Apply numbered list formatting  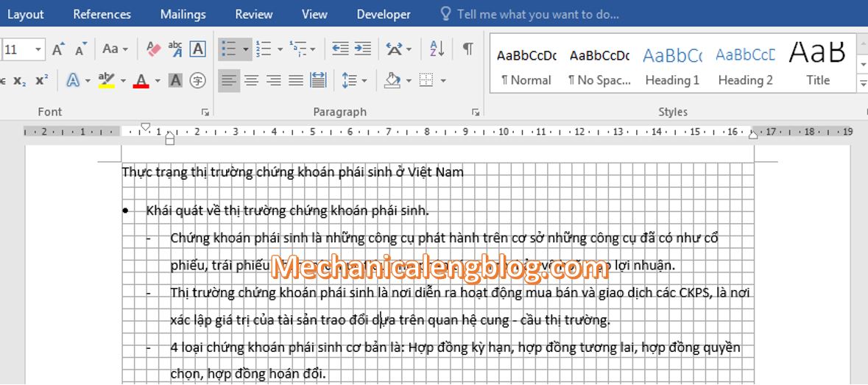(x=264, y=49)
